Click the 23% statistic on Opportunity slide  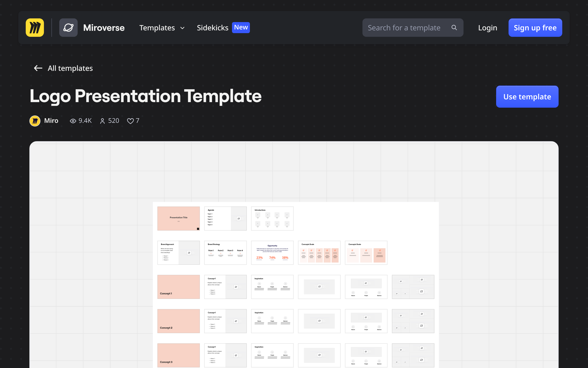[260, 258]
